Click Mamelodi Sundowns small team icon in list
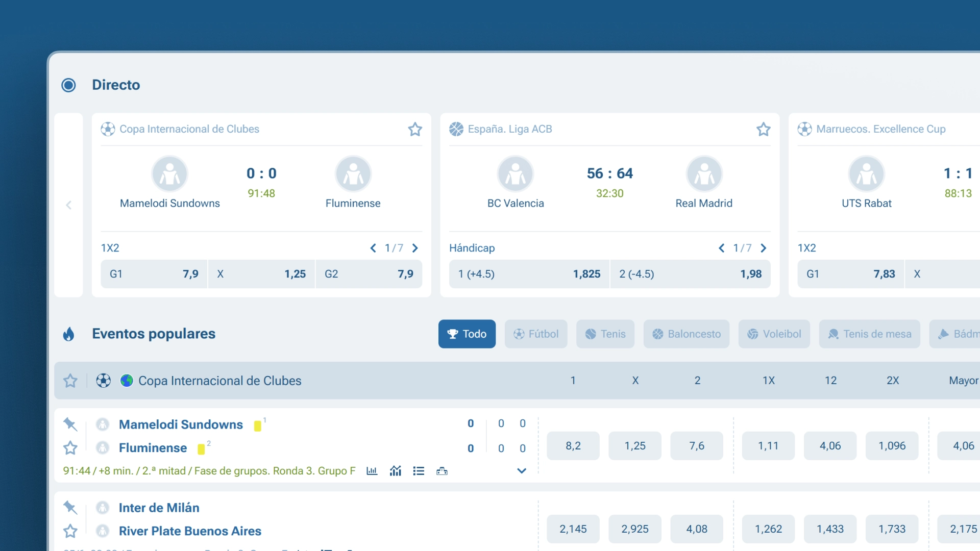The width and height of the screenshot is (980, 551). 103,424
